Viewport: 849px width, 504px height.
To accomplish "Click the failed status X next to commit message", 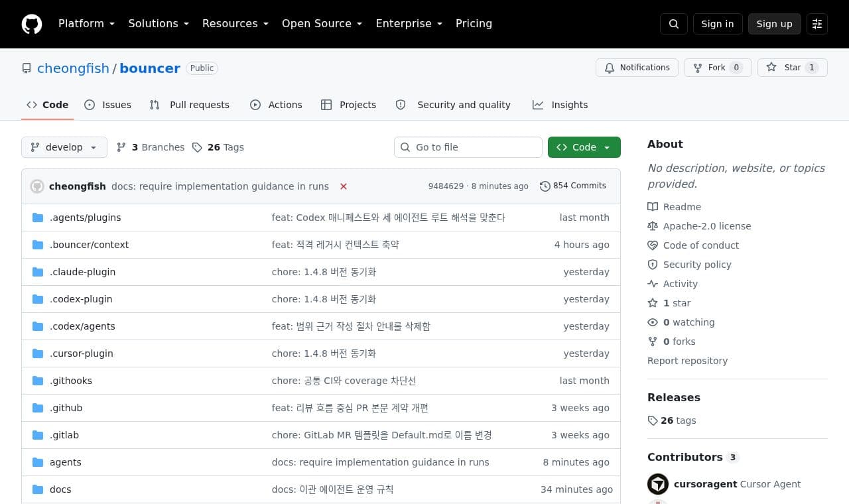I will pyautogui.click(x=344, y=186).
